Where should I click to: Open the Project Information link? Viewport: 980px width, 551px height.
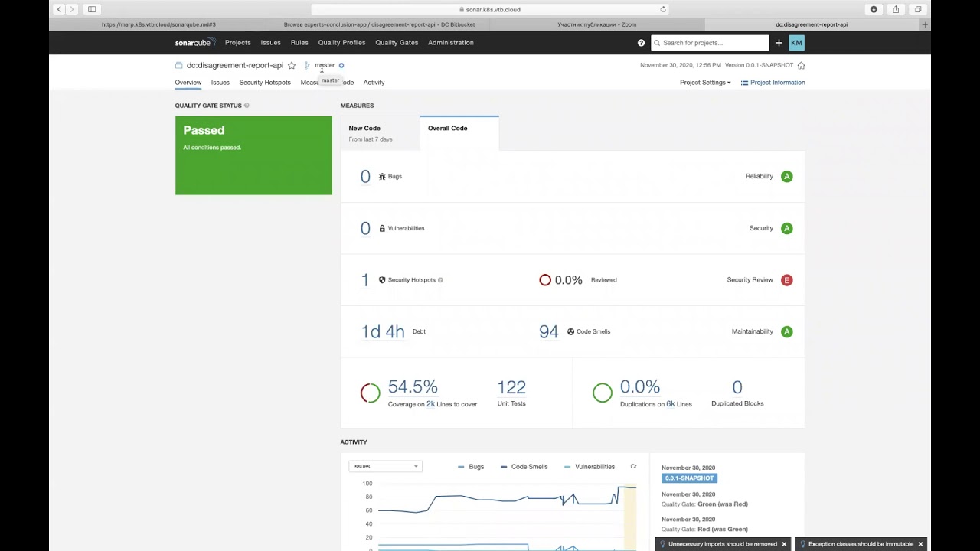click(x=773, y=83)
